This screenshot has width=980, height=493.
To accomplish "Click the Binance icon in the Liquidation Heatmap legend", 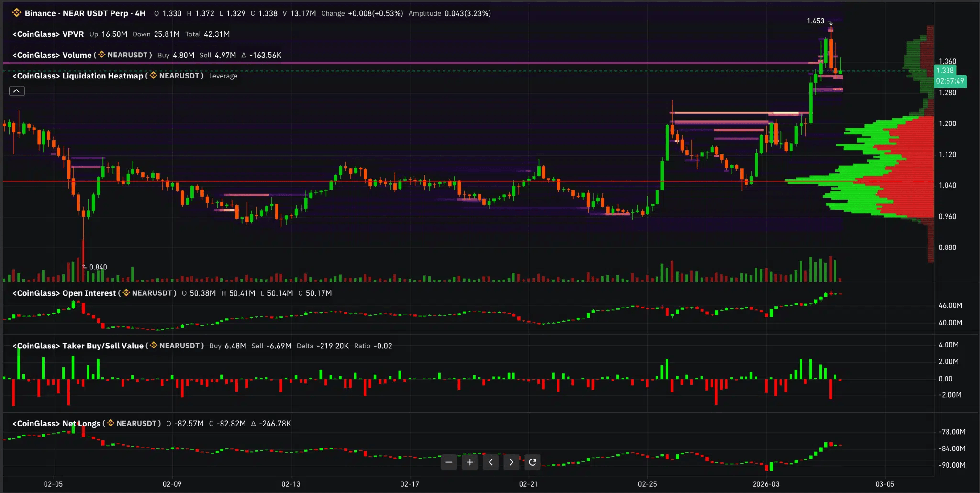I will (153, 75).
